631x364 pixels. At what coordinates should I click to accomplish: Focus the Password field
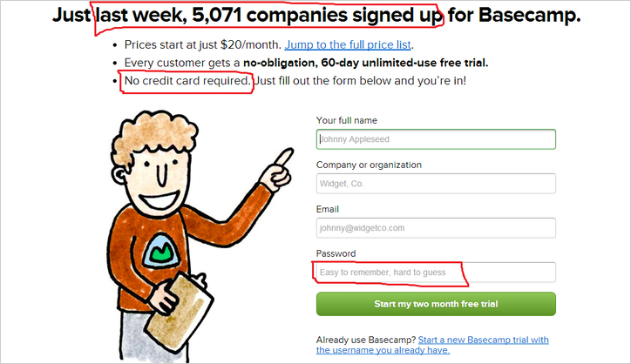coord(436,273)
